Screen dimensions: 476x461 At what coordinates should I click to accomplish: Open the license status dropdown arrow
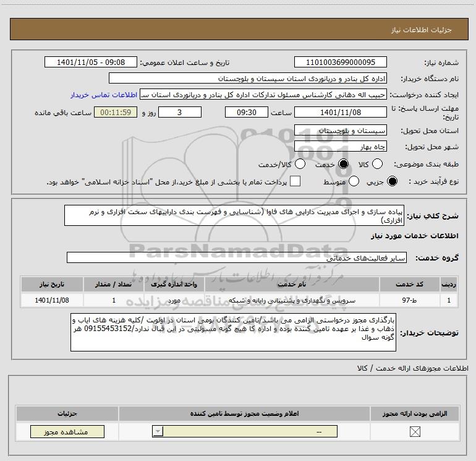[x=158, y=432]
